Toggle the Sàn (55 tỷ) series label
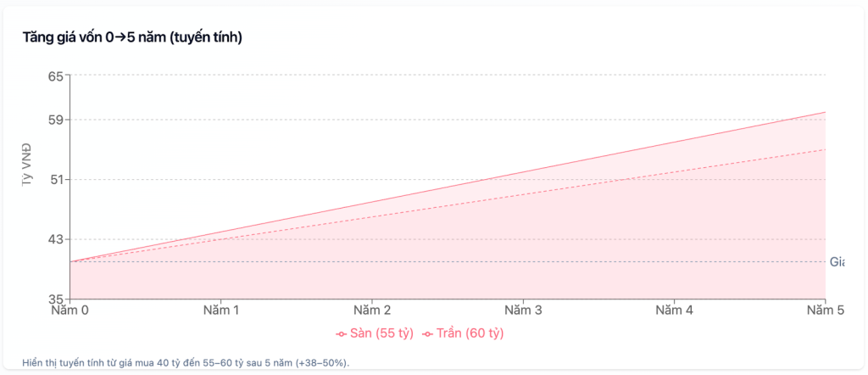Image resolution: width=868 pixels, height=375 pixels. [381, 333]
